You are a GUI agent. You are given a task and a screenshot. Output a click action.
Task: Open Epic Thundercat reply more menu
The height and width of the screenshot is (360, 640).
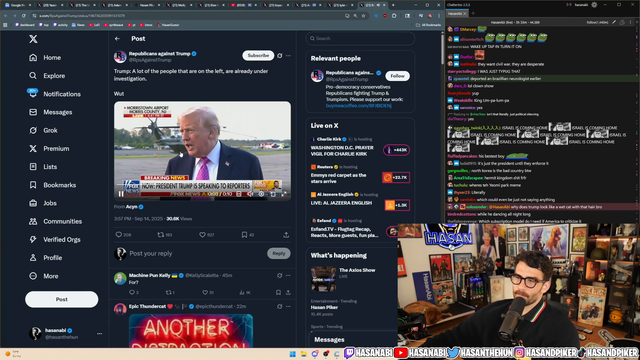tap(288, 306)
